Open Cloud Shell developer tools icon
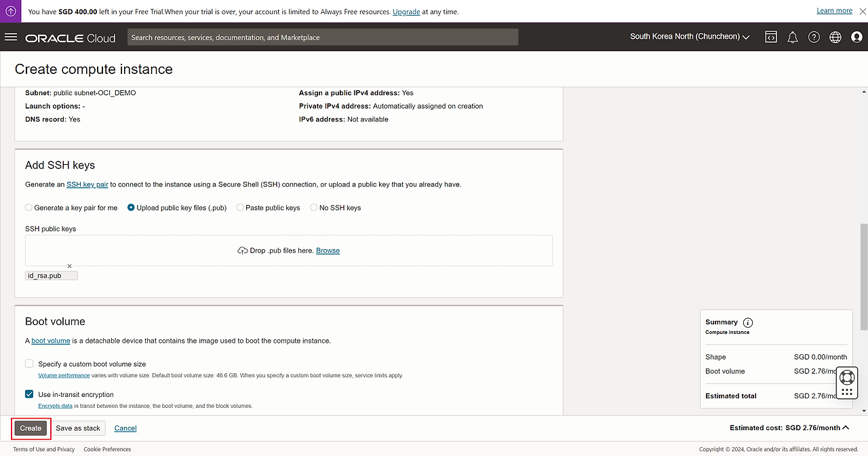The width and height of the screenshot is (868, 456). point(771,37)
